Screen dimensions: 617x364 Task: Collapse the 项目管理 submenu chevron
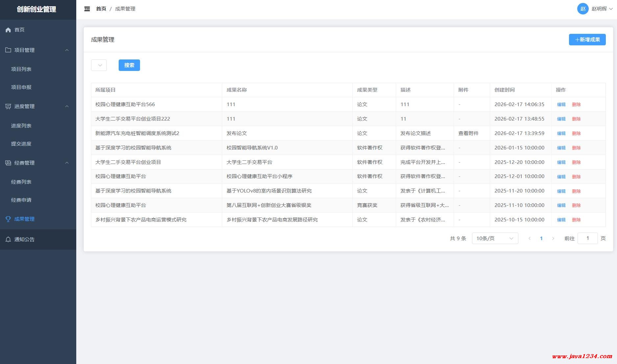tap(67, 50)
